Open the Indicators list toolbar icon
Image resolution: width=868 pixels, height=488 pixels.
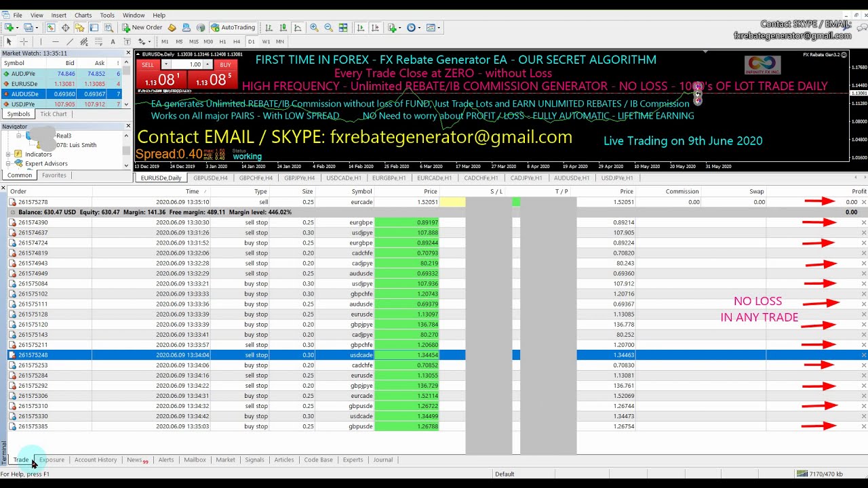pos(393,28)
